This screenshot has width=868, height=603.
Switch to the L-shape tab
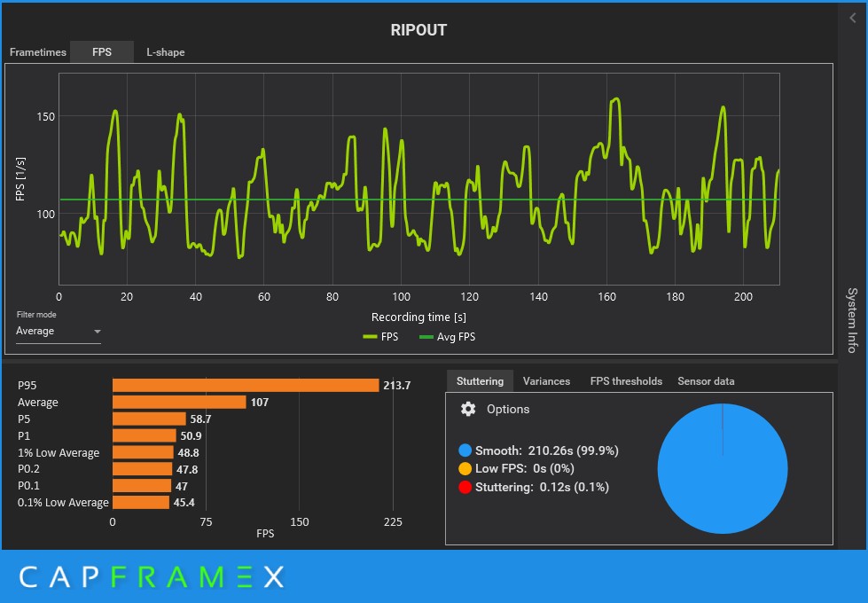coord(166,52)
